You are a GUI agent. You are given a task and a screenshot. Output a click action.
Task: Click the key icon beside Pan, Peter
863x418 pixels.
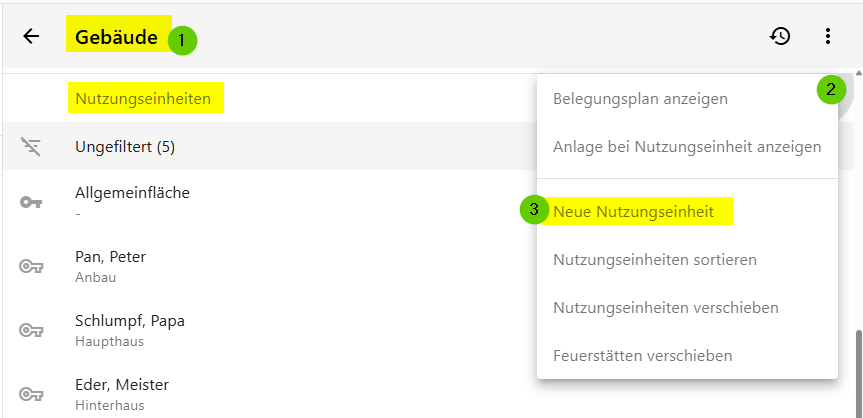pyautogui.click(x=31, y=267)
